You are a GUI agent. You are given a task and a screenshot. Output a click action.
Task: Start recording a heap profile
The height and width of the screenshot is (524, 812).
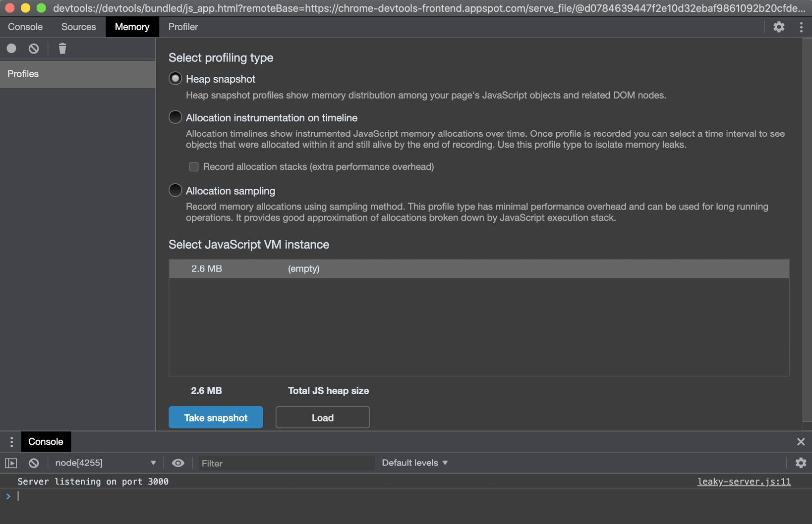[x=11, y=48]
